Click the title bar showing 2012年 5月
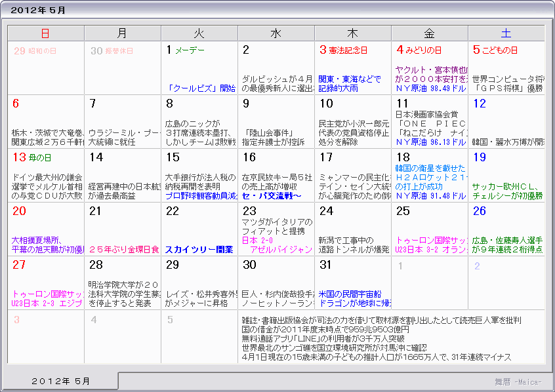Screen dimensions: 555x392 coord(39,9)
